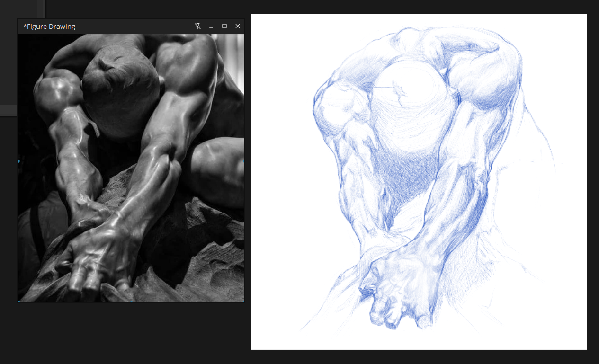Close the Figure Drawing reference window

pos(238,27)
